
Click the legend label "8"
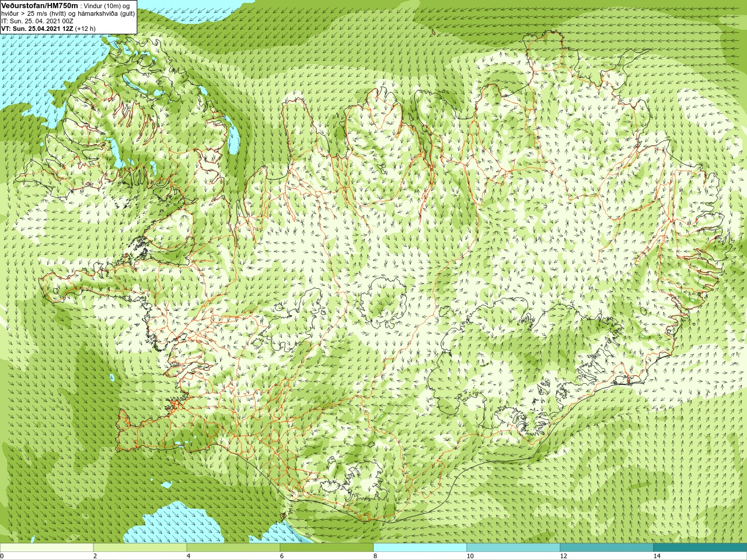pyautogui.click(x=375, y=556)
